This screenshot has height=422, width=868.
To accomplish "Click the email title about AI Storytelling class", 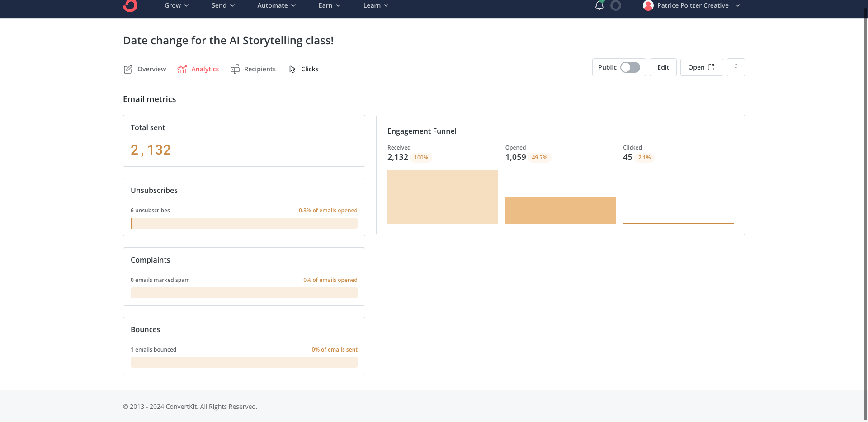I will coord(228,40).
